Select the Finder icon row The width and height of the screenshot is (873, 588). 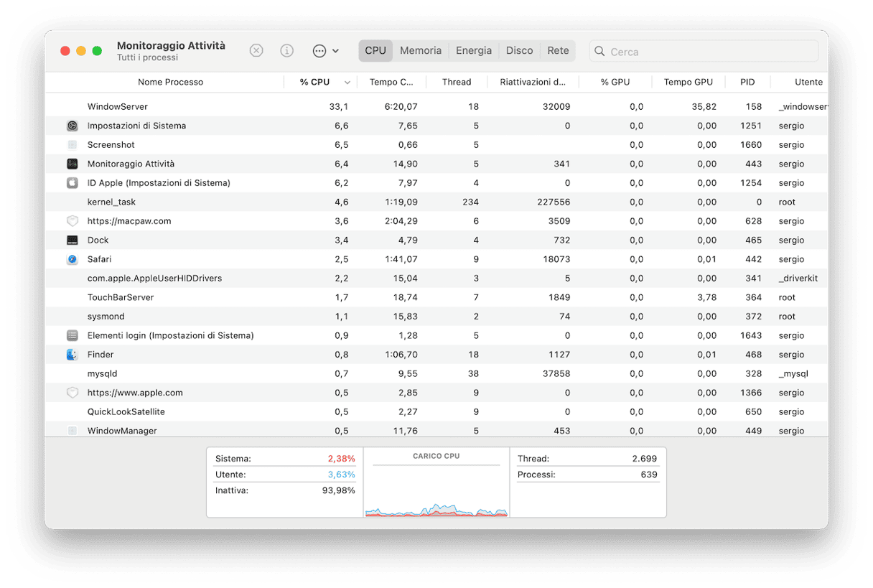pyautogui.click(x=73, y=355)
